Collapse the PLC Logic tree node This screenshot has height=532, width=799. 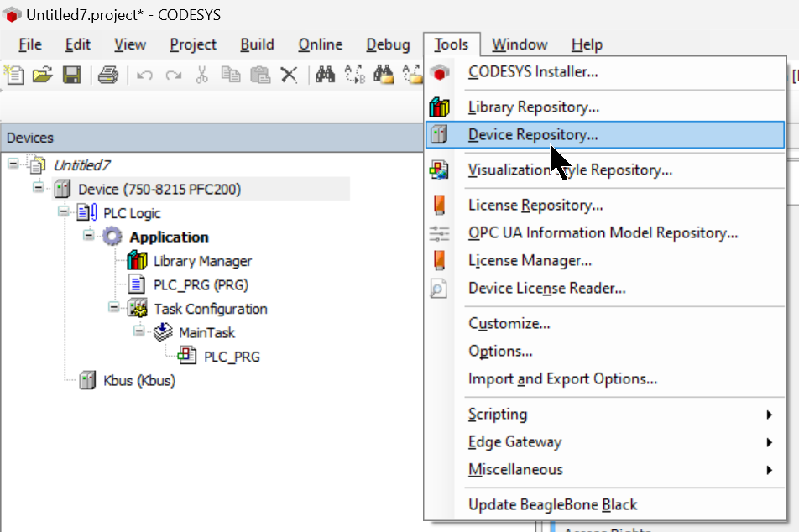click(63, 211)
